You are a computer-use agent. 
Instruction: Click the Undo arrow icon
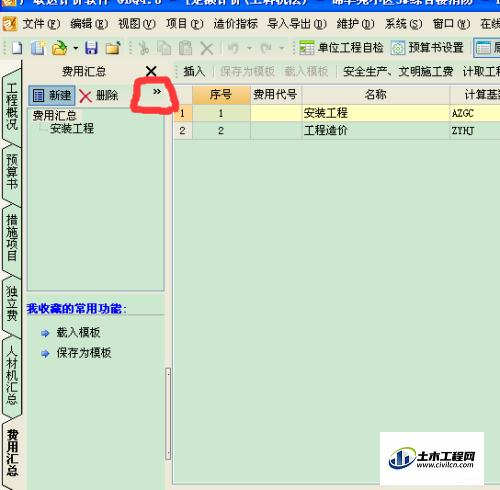(233, 48)
